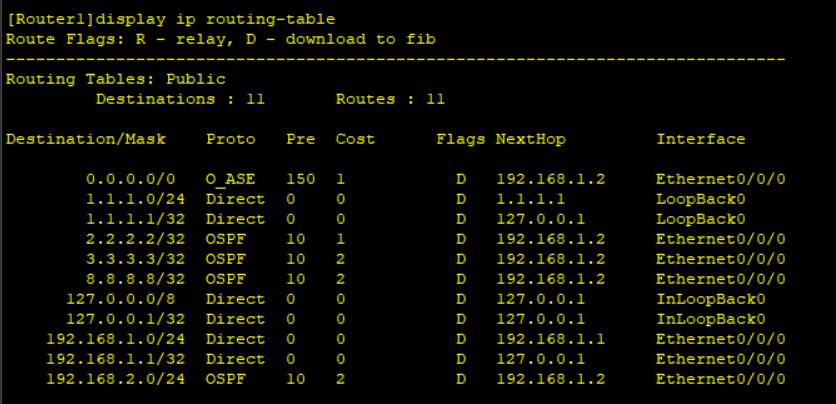The width and height of the screenshot is (836, 404).
Task: Click the Destination/Mask column header
Action: 86,140
